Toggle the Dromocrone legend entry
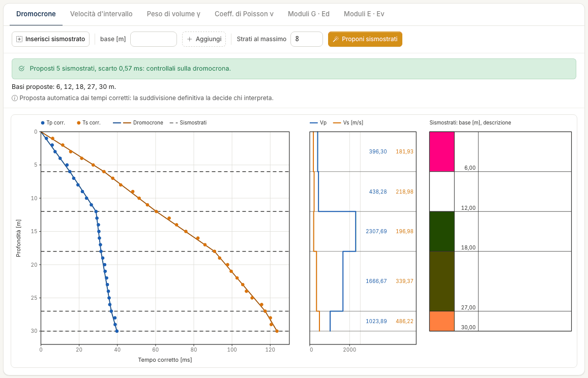 pyautogui.click(x=138, y=122)
